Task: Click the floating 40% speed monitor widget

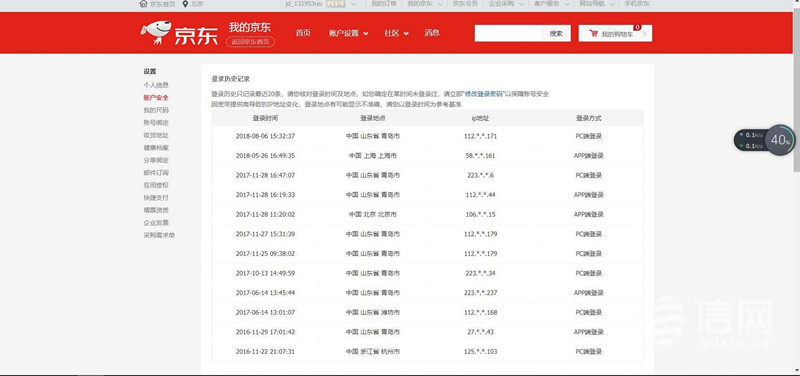Action: (x=764, y=140)
